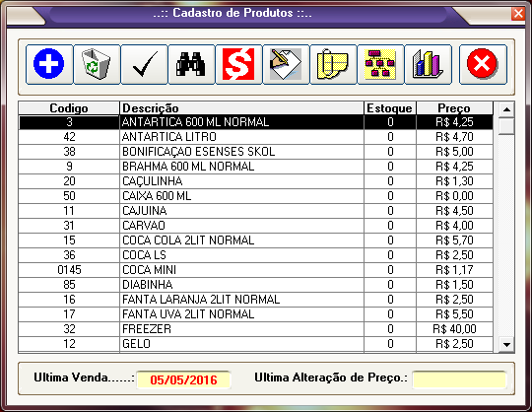Click the yellow paperclip notes icon
Image resolution: width=532 pixels, height=412 pixels.
(x=333, y=64)
